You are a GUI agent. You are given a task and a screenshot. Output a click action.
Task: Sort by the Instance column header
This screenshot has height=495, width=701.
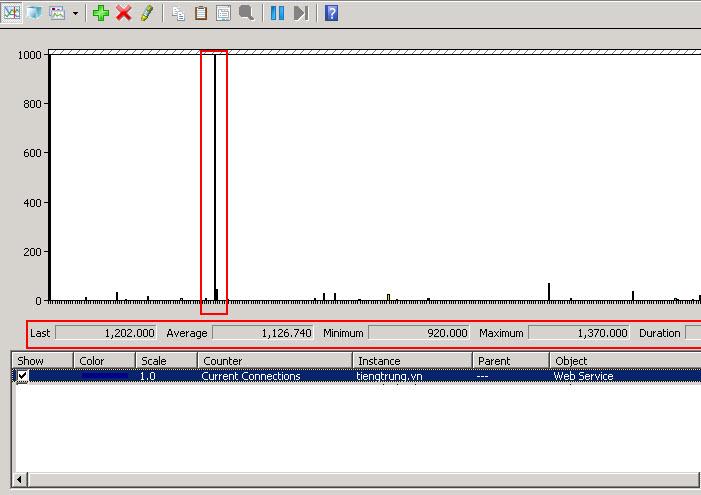point(412,360)
